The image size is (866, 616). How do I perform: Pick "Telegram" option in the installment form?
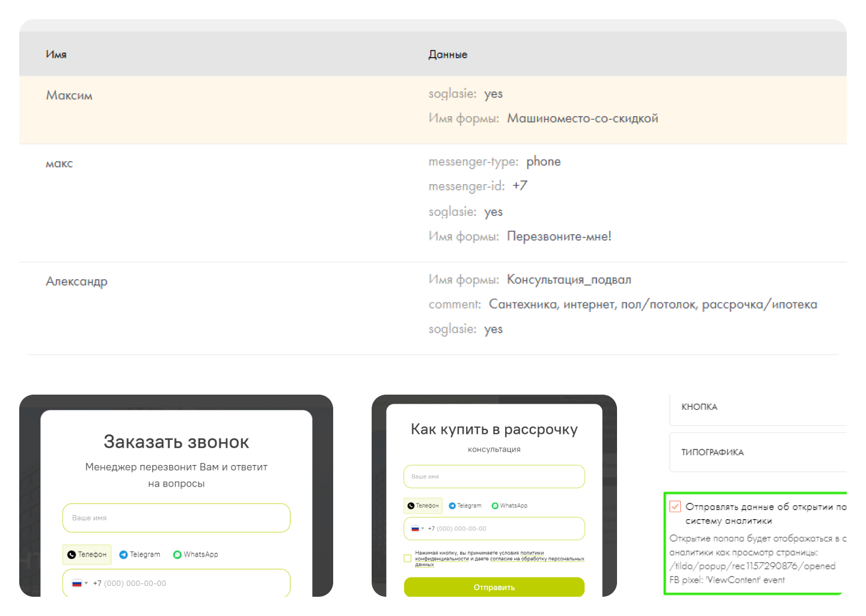(465, 505)
